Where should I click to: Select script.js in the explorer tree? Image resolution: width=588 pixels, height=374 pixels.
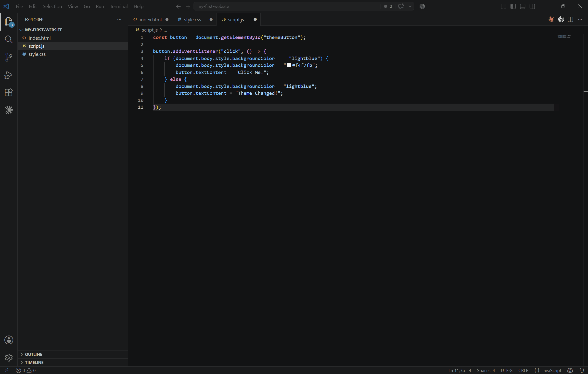[73, 46]
